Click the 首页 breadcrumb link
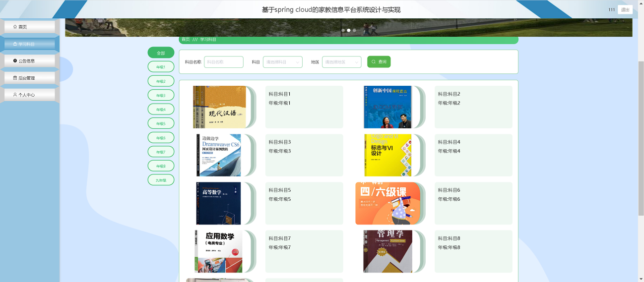Viewport: 644px width, 282px height. coord(186,39)
